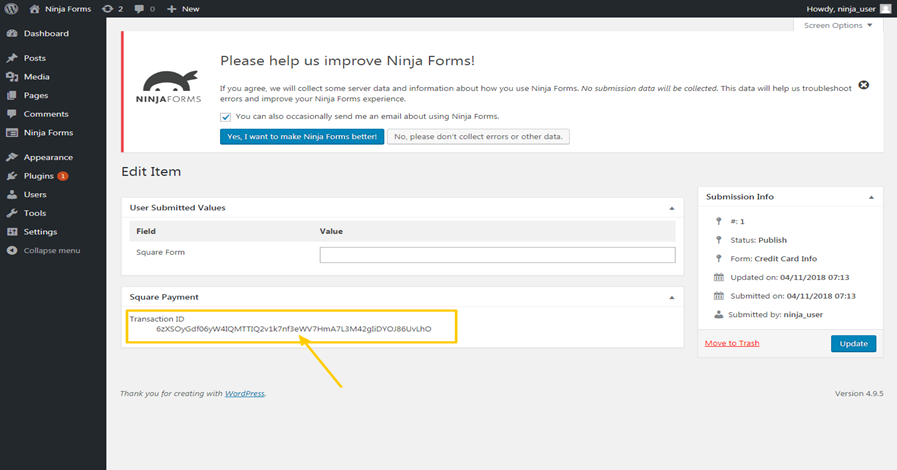This screenshot has width=897, height=470.
Task: Open Media menu item
Action: point(37,77)
